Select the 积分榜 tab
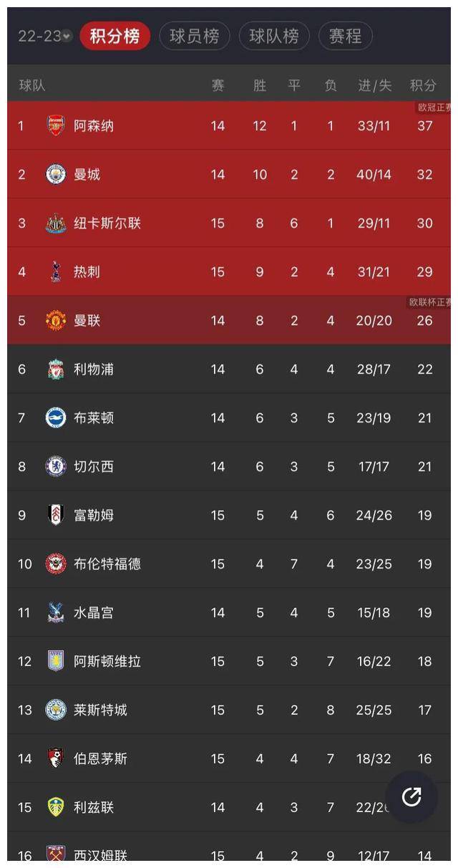Viewport: 458px width, 868px height. coord(114,36)
